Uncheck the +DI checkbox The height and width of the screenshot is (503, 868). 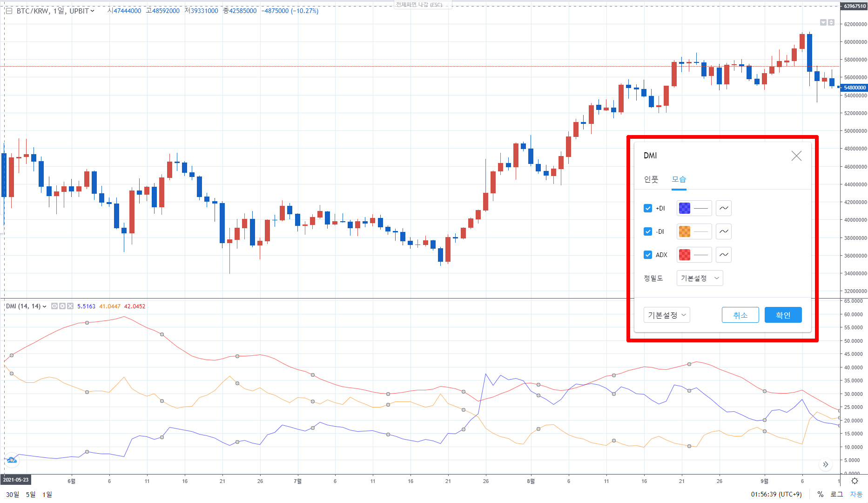(x=648, y=208)
